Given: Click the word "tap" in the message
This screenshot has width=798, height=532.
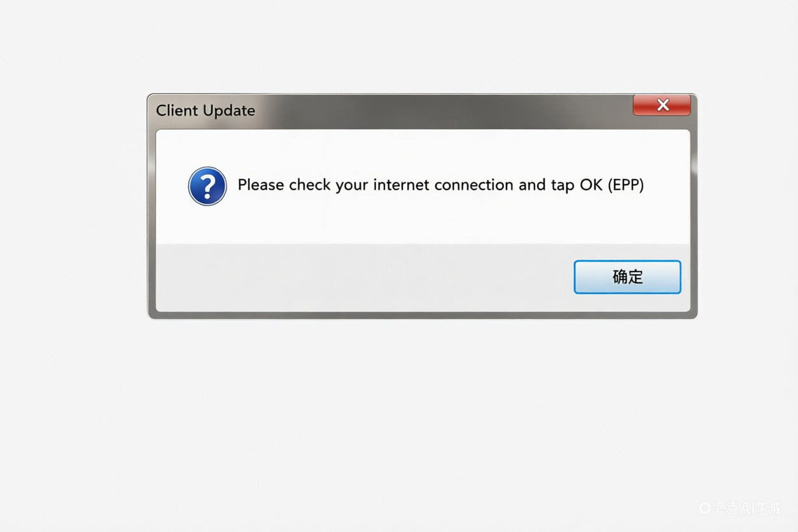Looking at the screenshot, I should pyautogui.click(x=561, y=186).
